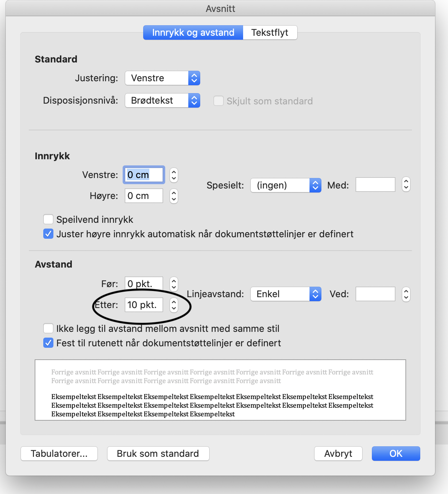The image size is (448, 494).
Task: Enable Ikke legg til avstand mellom avsnitt
Action: point(48,328)
